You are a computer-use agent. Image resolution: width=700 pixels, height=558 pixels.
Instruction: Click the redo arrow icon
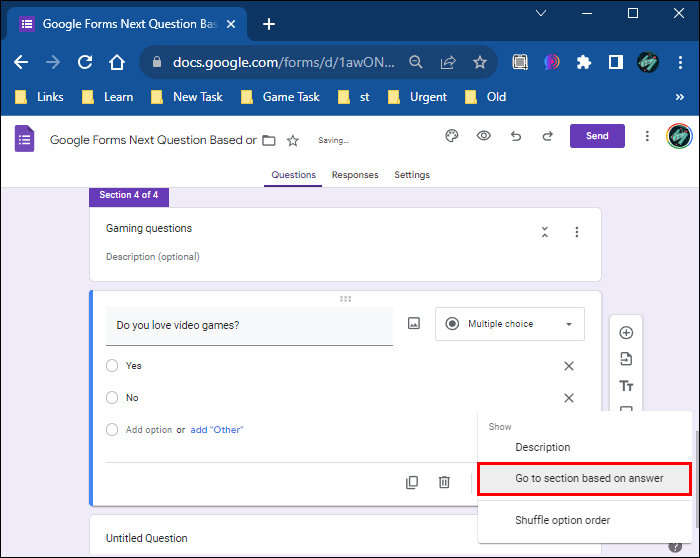(x=547, y=136)
